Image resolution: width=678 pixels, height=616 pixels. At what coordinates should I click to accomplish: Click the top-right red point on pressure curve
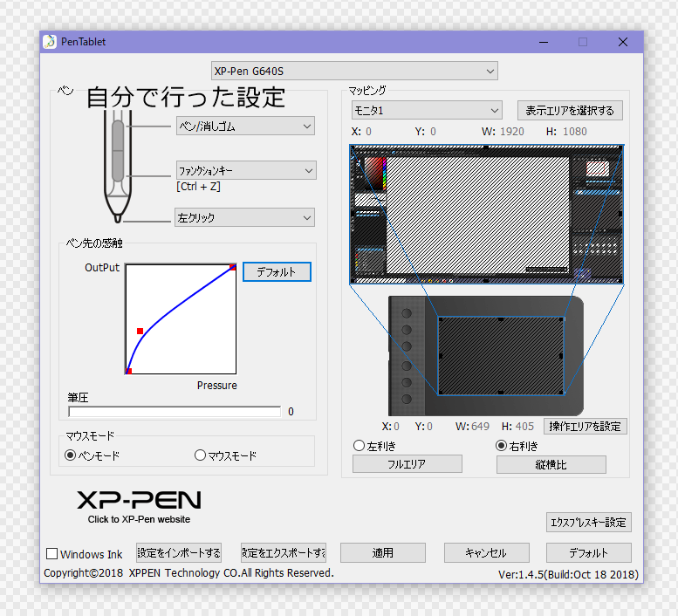coord(233,267)
